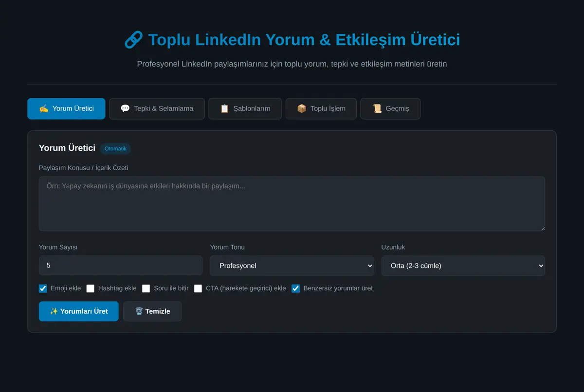
Task: Click the sparkles icon on Yorumları Üret button
Action: click(x=54, y=311)
